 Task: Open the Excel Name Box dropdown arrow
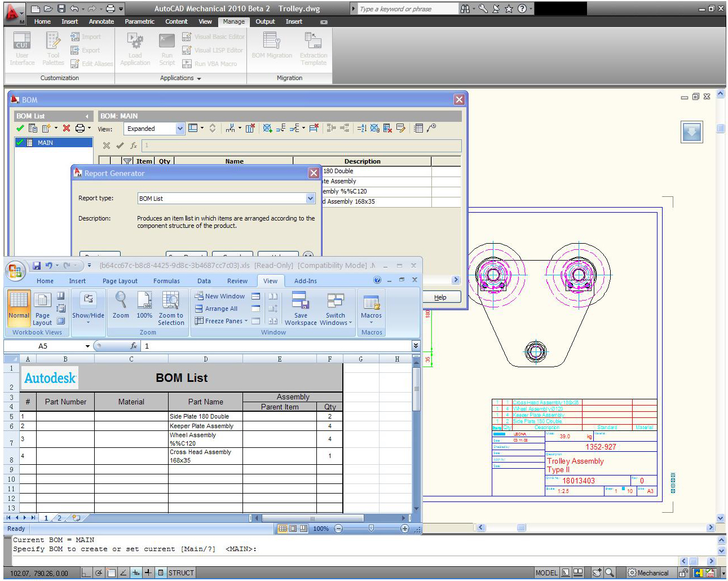pyautogui.click(x=87, y=346)
